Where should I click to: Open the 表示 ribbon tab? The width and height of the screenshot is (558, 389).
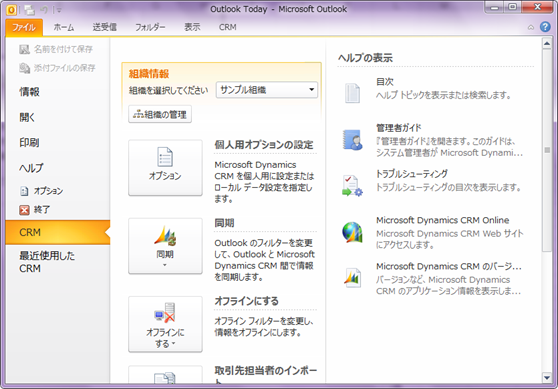tap(192, 27)
